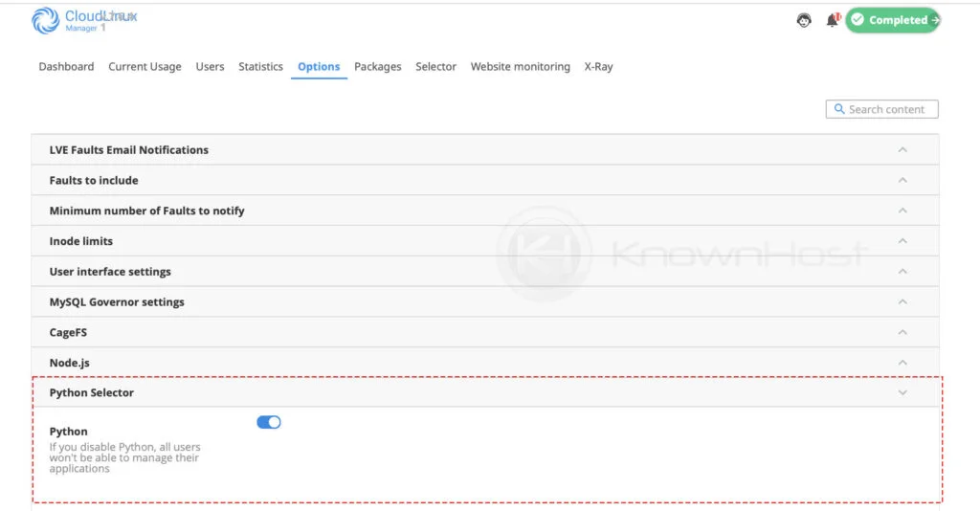980x511 pixels.
Task: Expand LVE Faults Email Notifications chevron
Action: [x=902, y=150]
